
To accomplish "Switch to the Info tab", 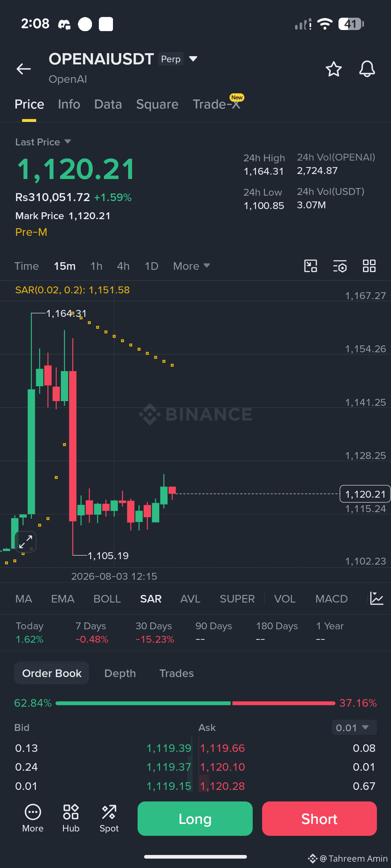I will pyautogui.click(x=69, y=105).
